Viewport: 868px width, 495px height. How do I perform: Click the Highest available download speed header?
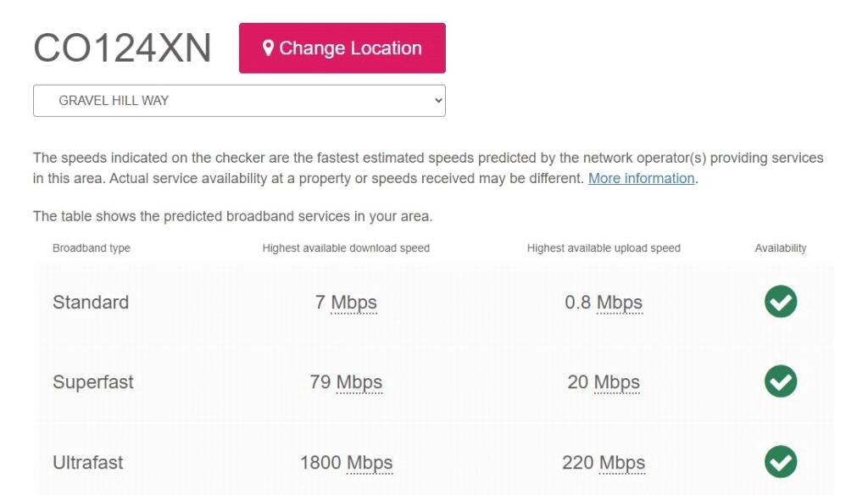pyautogui.click(x=346, y=248)
